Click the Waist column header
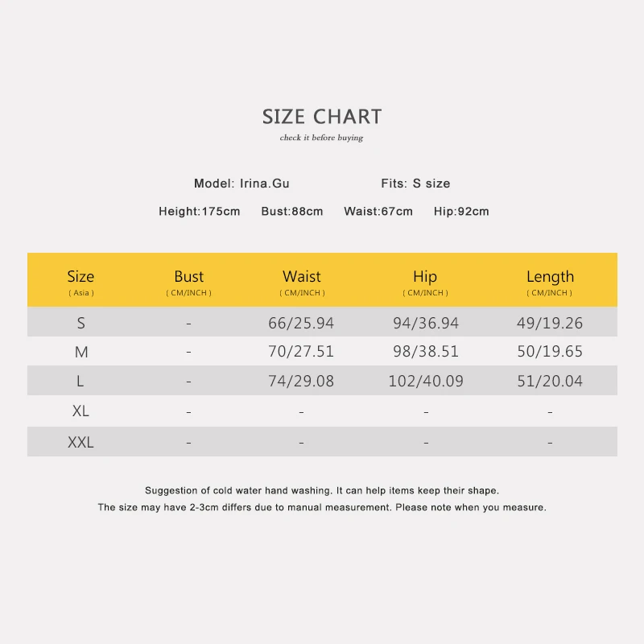This screenshot has width=644, height=644. pos(302,282)
